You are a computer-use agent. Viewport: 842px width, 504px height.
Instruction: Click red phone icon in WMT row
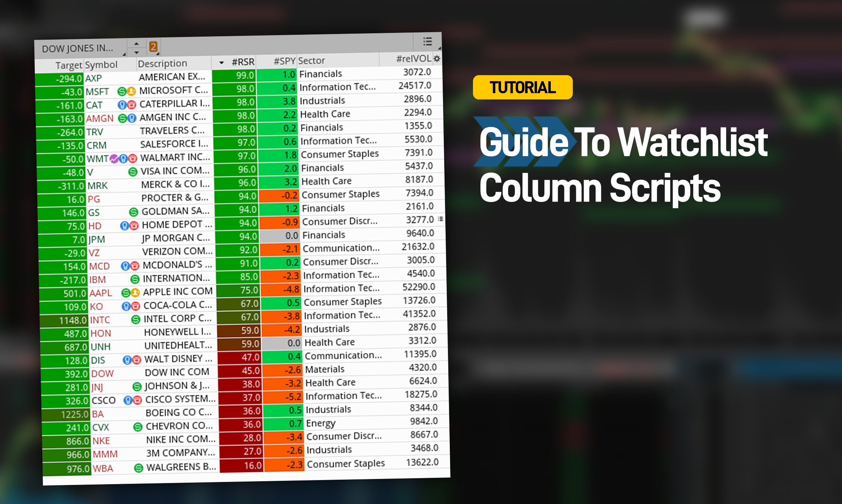133,159
